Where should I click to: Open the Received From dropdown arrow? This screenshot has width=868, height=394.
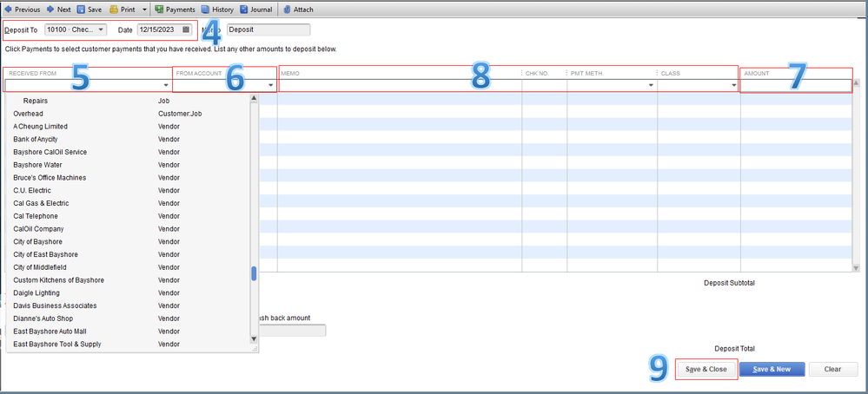(166, 86)
